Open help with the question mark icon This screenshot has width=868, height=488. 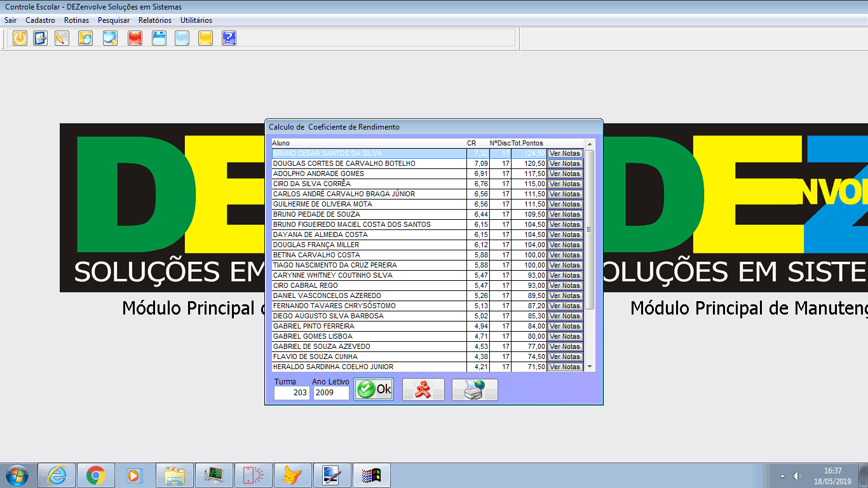tap(229, 38)
